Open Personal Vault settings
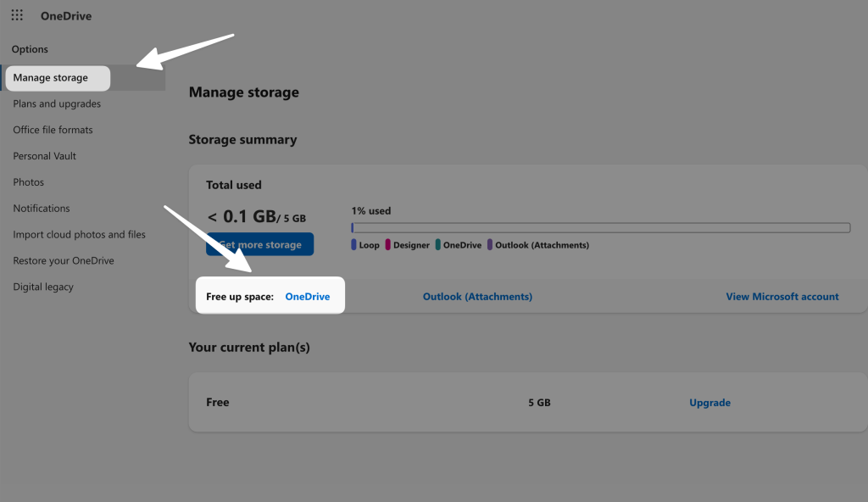 click(42, 155)
